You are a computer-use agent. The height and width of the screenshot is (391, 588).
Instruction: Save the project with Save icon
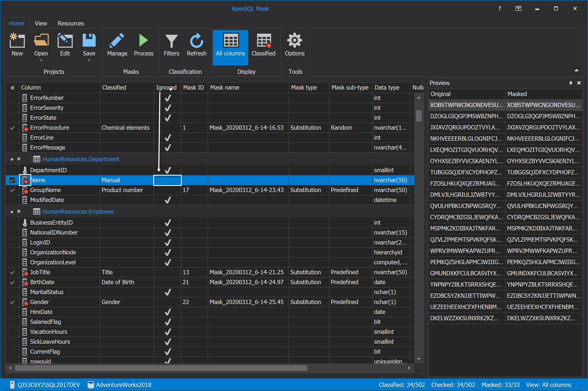(x=89, y=40)
